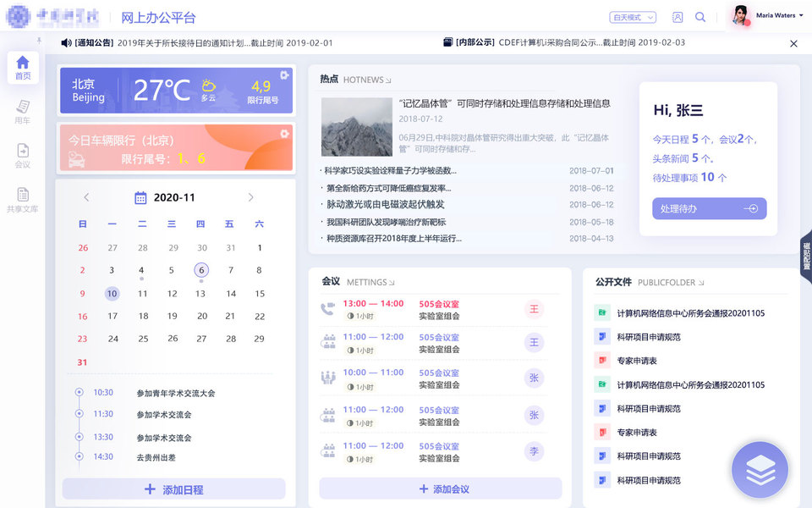Open first 专家申请表 file
The image size is (812, 508).
pyautogui.click(x=637, y=361)
